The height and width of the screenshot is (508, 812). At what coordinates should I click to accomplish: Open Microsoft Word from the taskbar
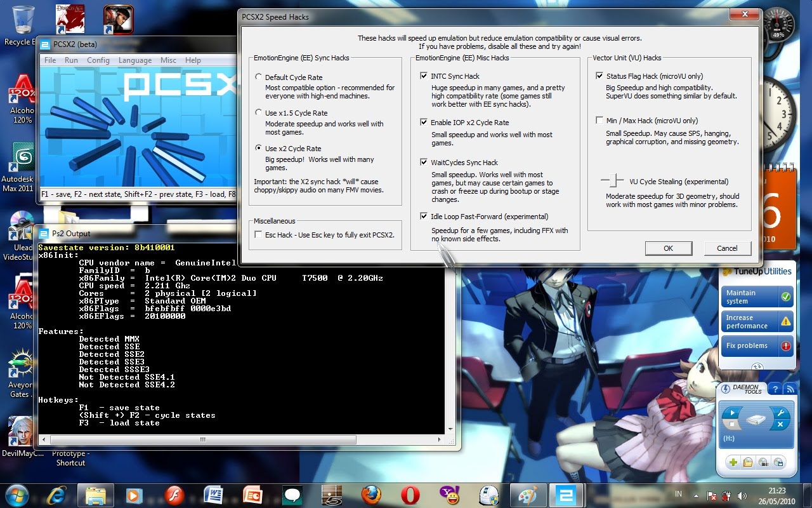pyautogui.click(x=213, y=495)
